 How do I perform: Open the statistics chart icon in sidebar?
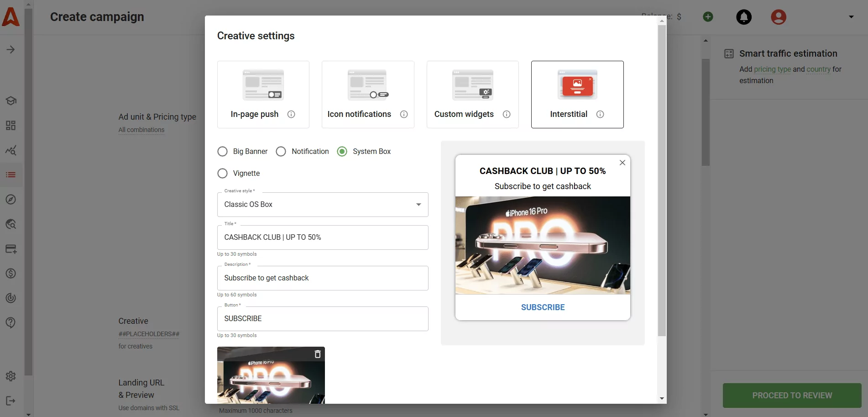tap(10, 150)
